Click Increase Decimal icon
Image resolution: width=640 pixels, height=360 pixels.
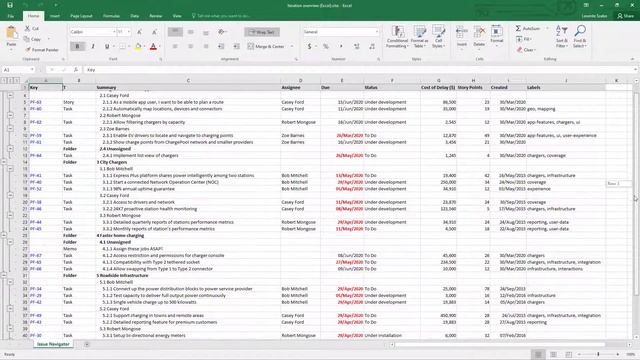pos(356,47)
